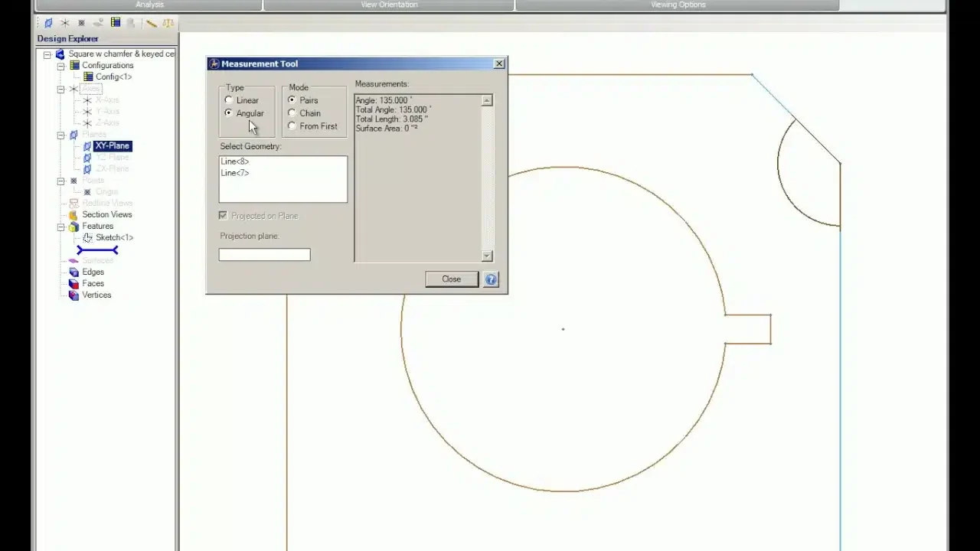Click the point icon in Design Explorer toolbar
This screenshot has width=980, height=551.
81,23
